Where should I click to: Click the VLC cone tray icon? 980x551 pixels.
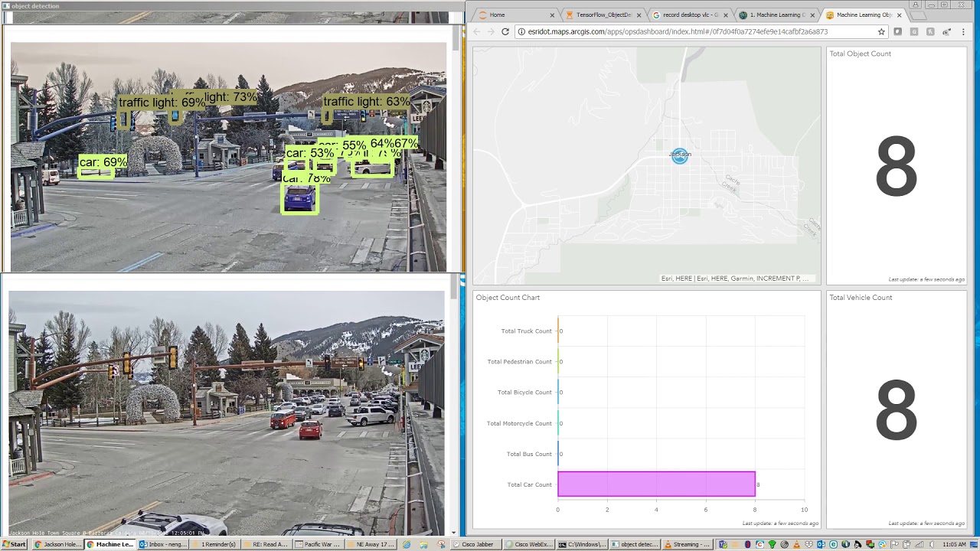click(796, 544)
